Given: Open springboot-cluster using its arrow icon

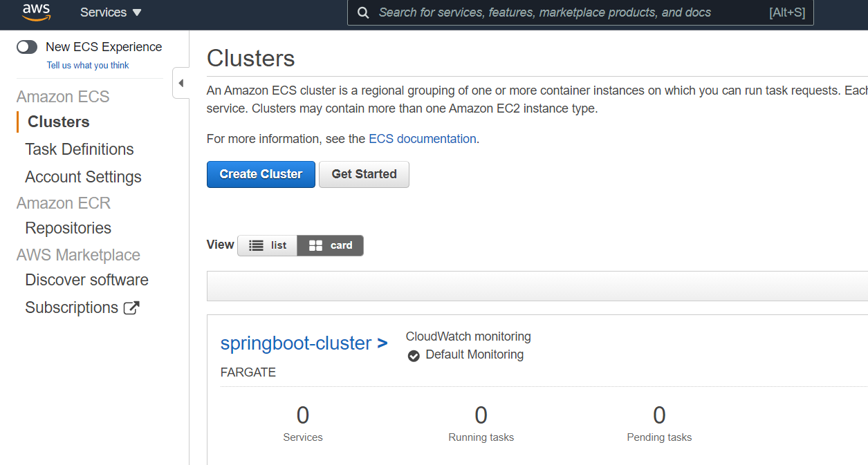Looking at the screenshot, I should coord(382,343).
